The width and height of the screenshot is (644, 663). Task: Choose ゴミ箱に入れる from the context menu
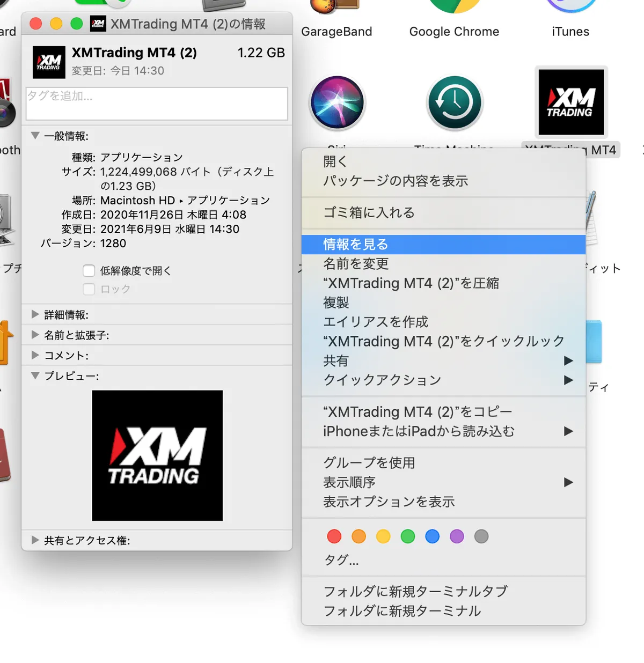[443, 213]
